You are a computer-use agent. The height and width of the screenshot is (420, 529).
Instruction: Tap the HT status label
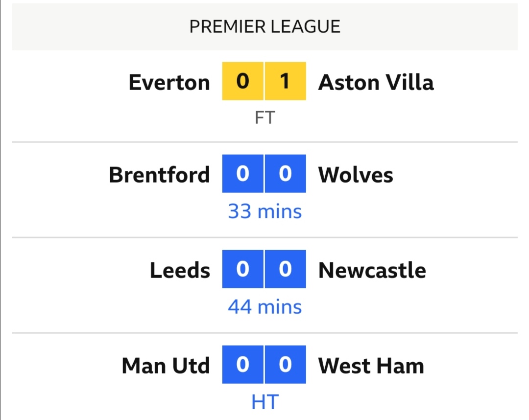(x=265, y=402)
